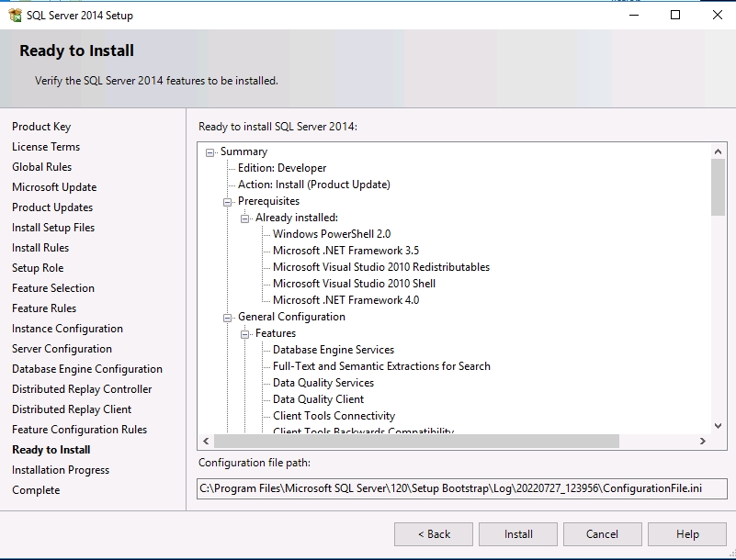Select the Product Key step

pyautogui.click(x=41, y=127)
